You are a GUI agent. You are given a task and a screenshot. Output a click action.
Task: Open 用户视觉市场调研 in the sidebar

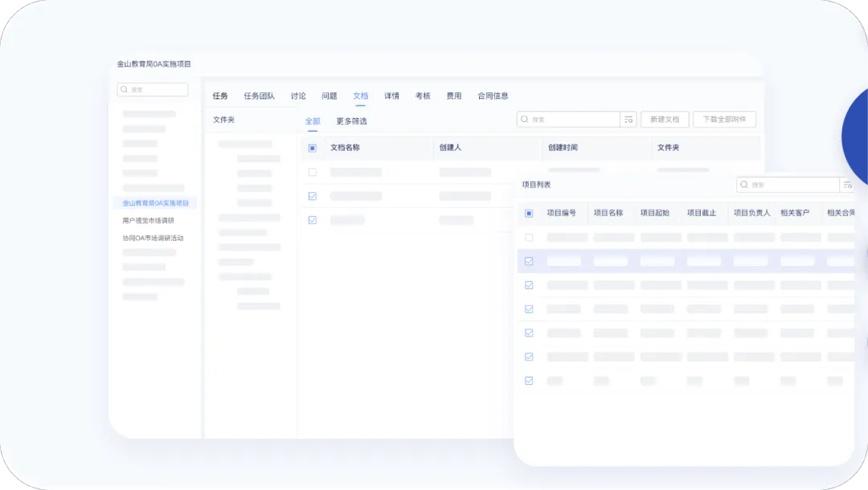[x=148, y=221]
